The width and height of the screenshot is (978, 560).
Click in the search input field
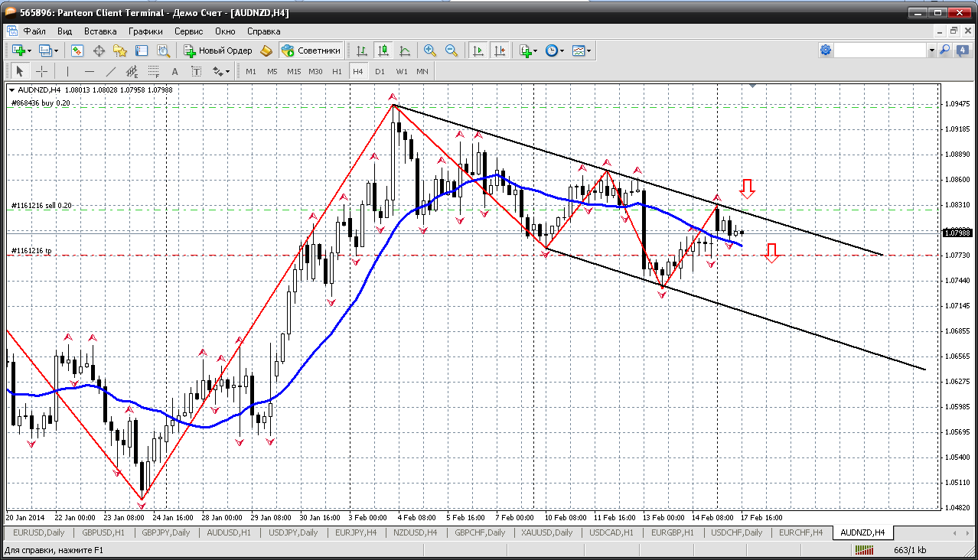880,50
